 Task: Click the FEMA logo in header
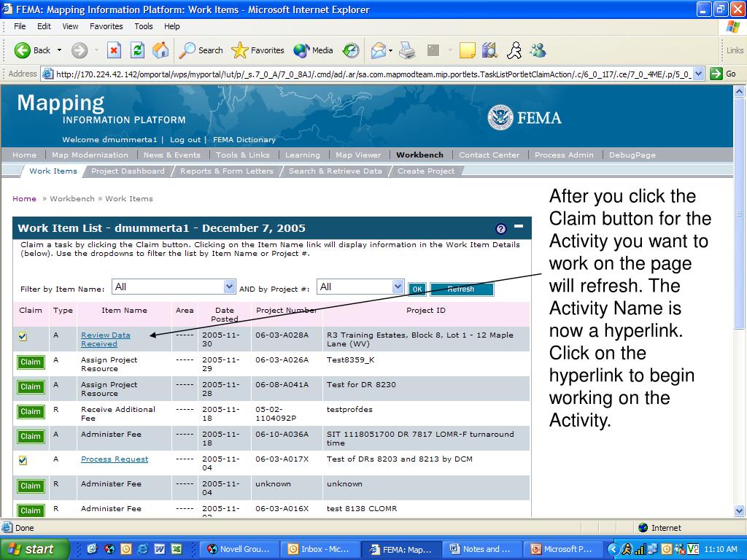click(x=525, y=117)
